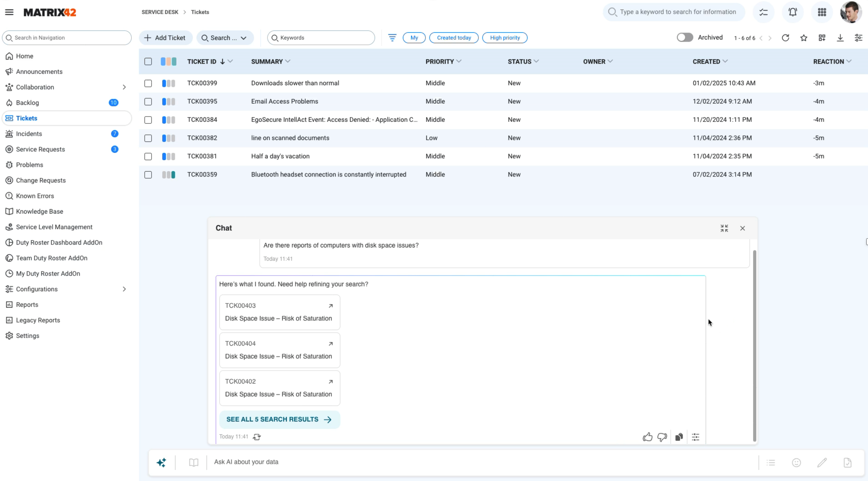
Task: Copy the chat response
Action: point(679,437)
